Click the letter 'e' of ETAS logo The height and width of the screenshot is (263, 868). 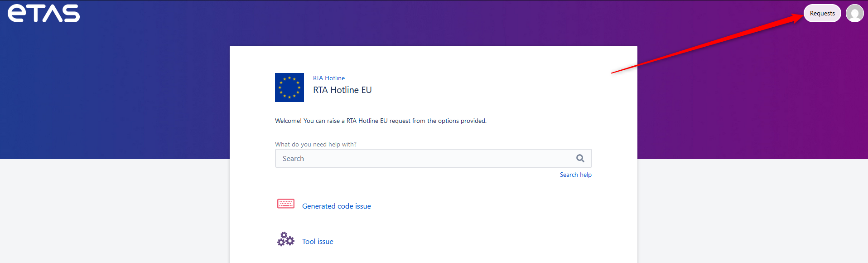(18, 14)
